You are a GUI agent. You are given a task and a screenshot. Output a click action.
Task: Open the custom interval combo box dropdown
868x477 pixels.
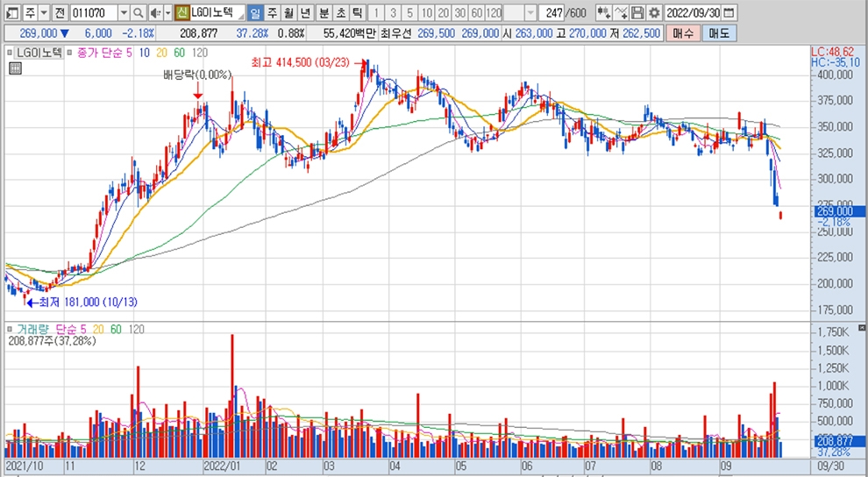[x=530, y=12]
